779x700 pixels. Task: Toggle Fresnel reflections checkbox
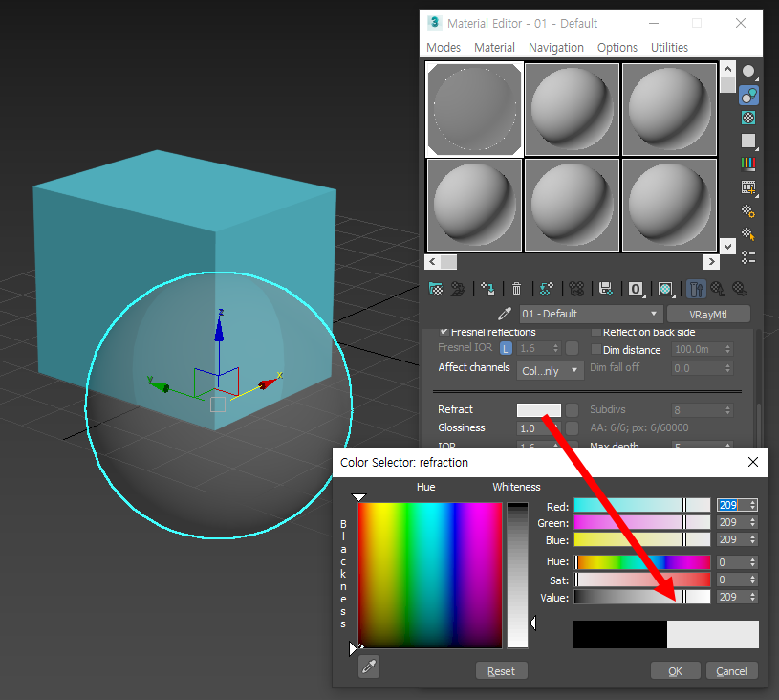click(444, 332)
